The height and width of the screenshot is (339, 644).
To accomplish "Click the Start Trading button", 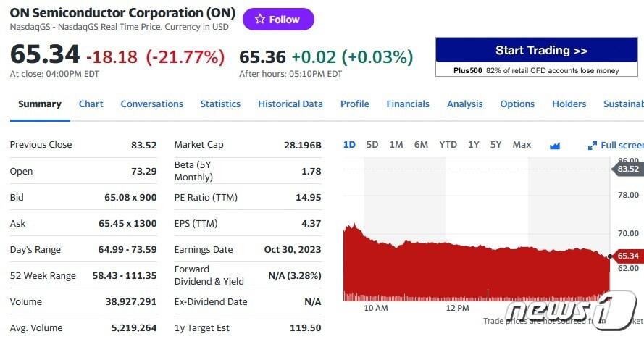I will [x=541, y=51].
